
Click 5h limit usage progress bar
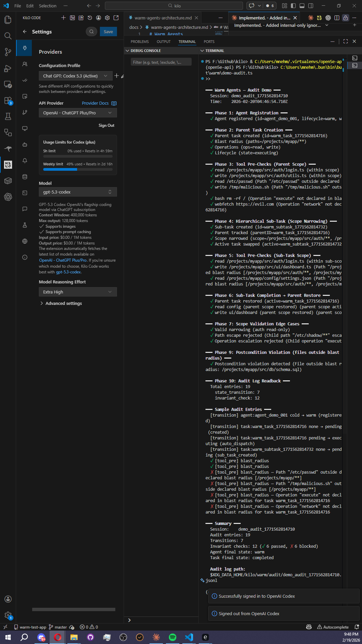[x=78, y=156]
